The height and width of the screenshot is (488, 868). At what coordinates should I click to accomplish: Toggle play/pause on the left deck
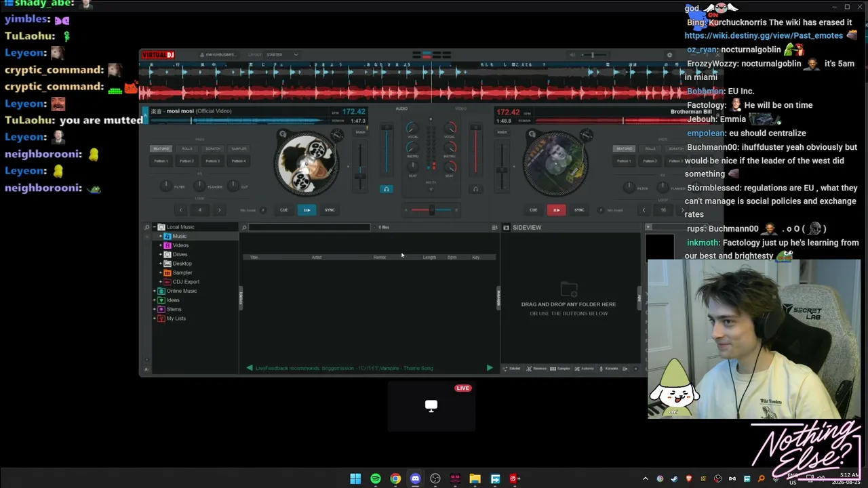(307, 210)
